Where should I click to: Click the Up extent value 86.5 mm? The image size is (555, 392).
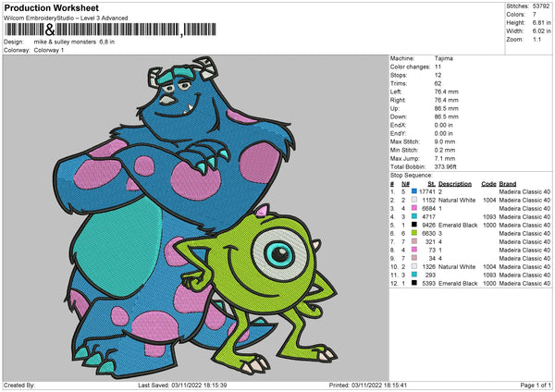pyautogui.click(x=447, y=108)
